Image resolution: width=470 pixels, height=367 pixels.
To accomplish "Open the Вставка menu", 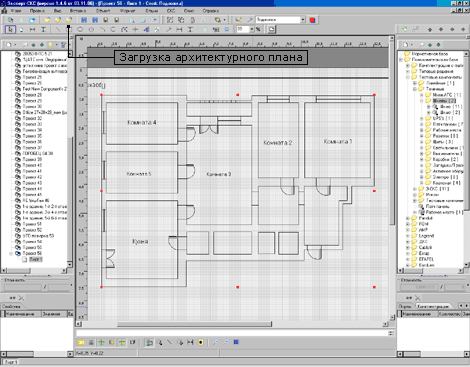I will point(77,11).
